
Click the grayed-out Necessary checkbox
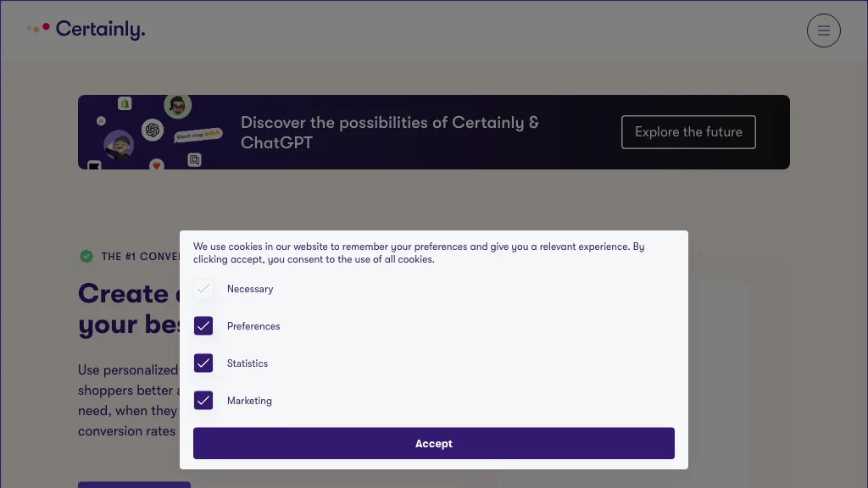click(203, 288)
